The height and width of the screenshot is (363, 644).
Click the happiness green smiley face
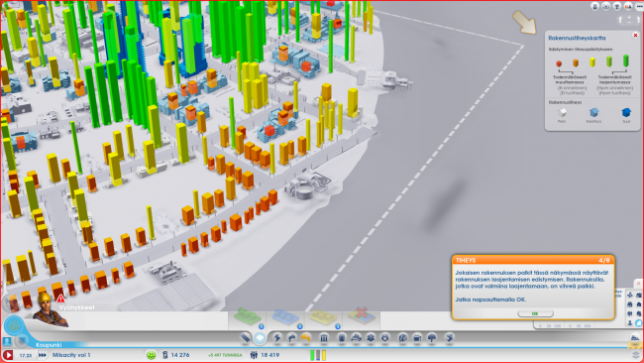pos(152,355)
